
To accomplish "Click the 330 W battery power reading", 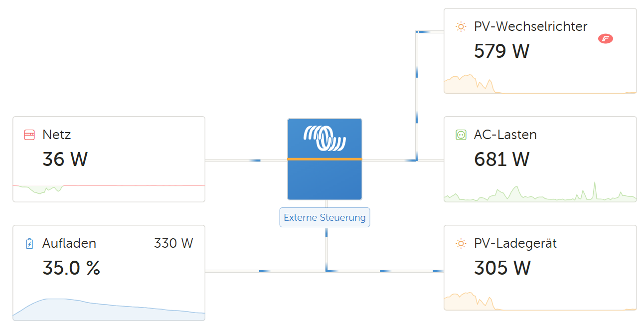I will (x=173, y=243).
